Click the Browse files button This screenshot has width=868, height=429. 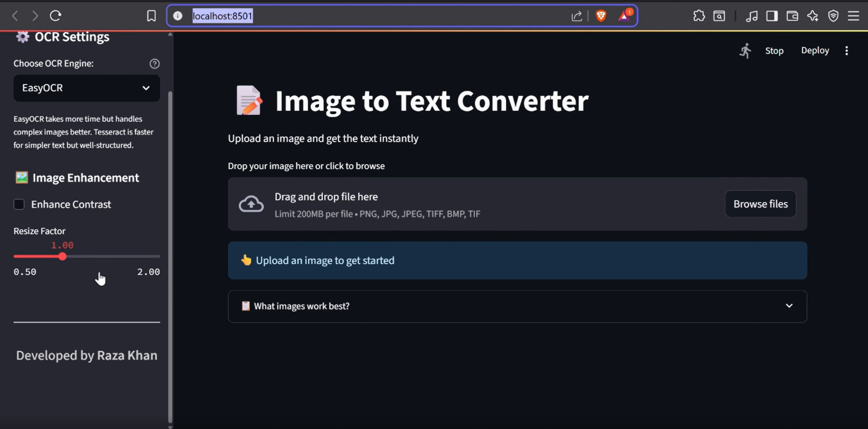[760, 204]
